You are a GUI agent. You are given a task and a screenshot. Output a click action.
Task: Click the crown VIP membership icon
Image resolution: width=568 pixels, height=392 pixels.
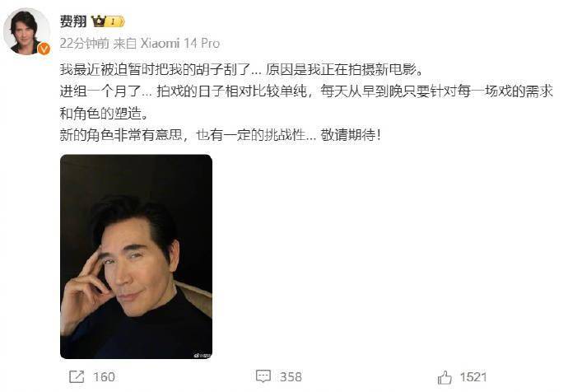click(x=98, y=21)
